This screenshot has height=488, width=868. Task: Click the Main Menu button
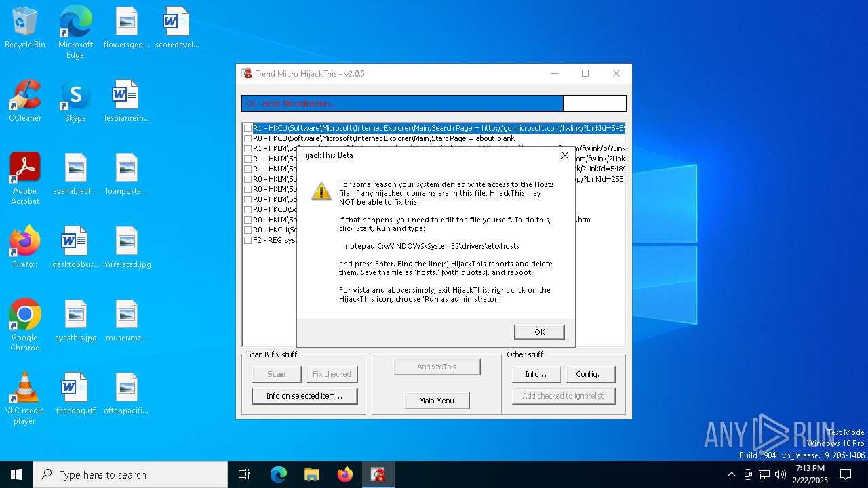tap(437, 401)
